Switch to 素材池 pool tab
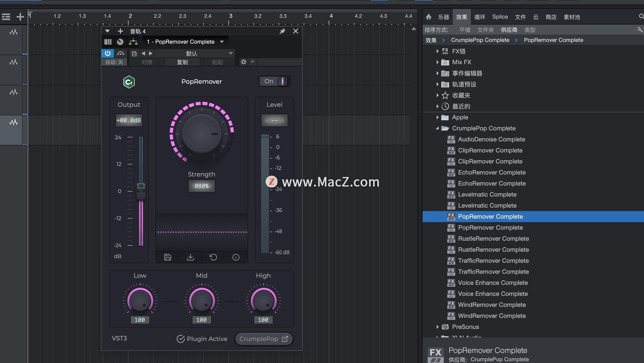This screenshot has width=644, height=363. [x=572, y=17]
